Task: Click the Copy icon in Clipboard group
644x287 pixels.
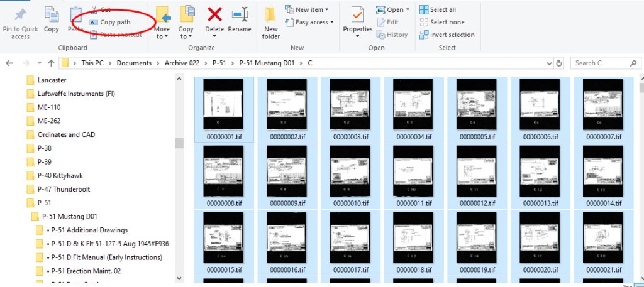Action: point(52,16)
